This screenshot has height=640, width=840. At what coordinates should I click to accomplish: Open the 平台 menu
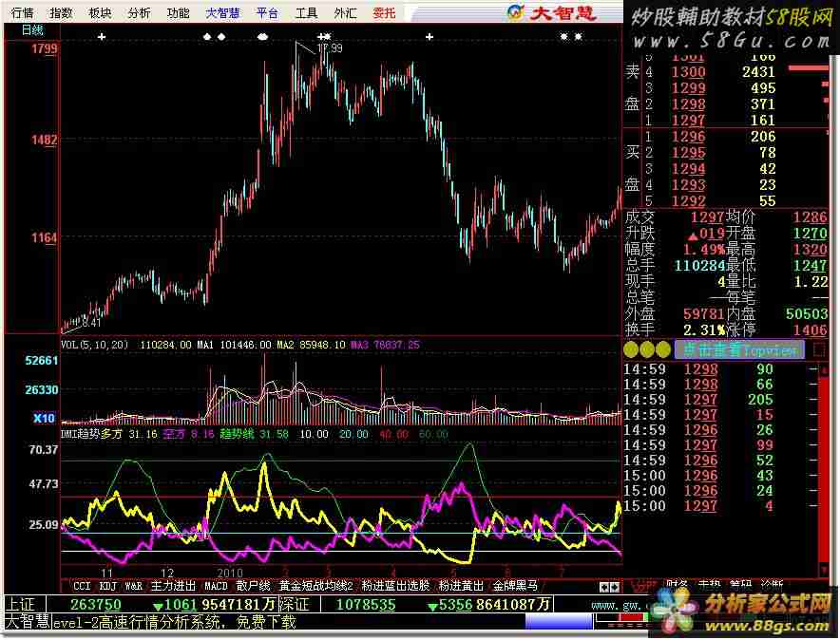tap(267, 13)
